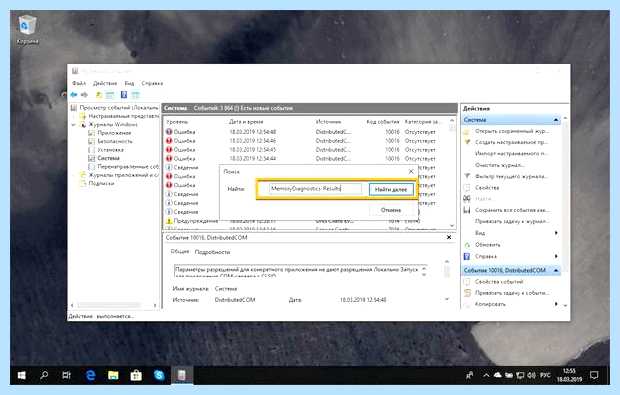Open Skype from the taskbar

(x=159, y=375)
